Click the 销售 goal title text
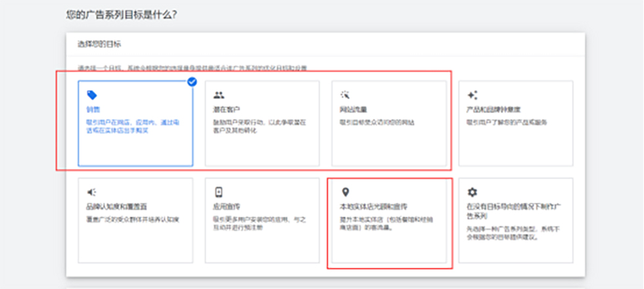This screenshot has width=644, height=289. 93,110
